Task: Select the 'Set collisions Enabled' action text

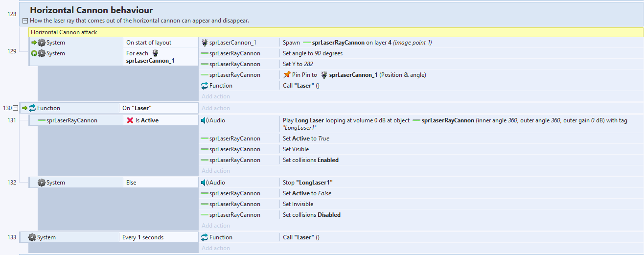Action: (311, 160)
